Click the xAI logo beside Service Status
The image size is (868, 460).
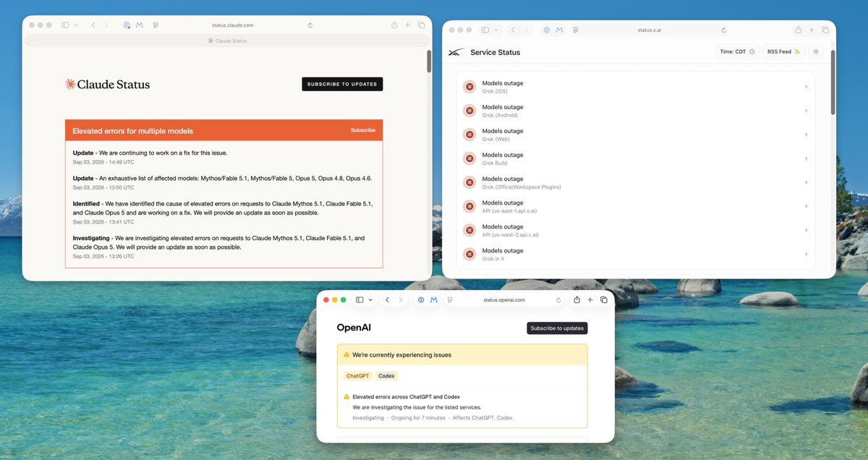click(456, 52)
